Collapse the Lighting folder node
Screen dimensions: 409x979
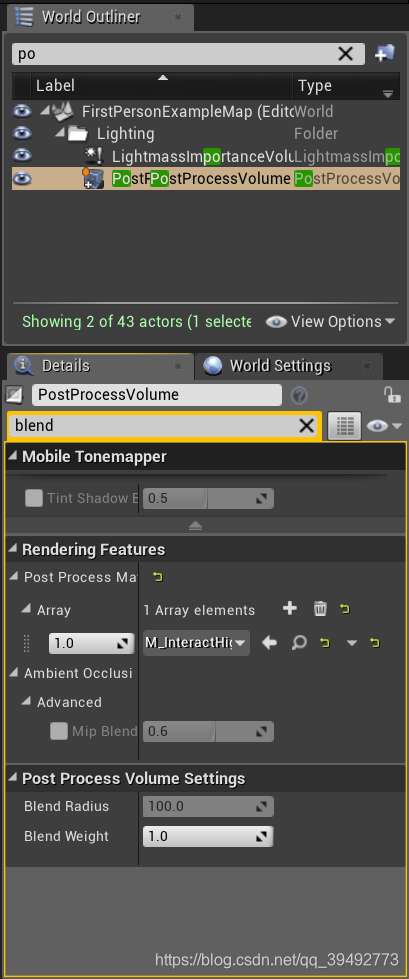59,134
